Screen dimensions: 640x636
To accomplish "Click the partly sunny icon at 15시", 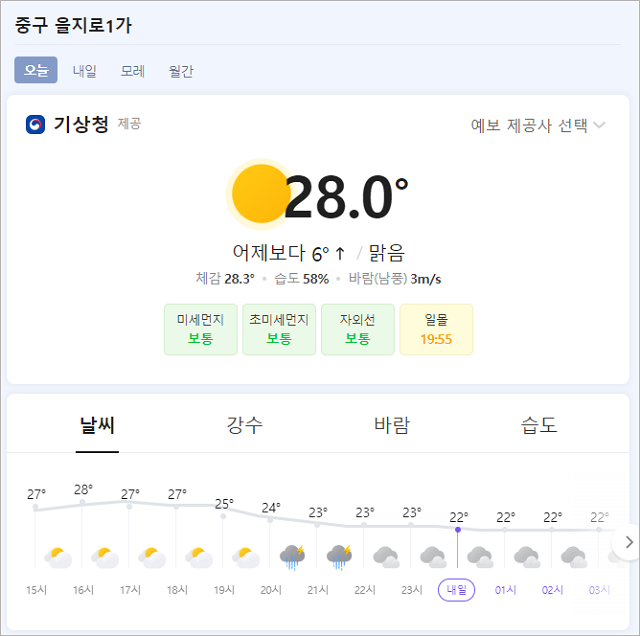I will [58, 558].
